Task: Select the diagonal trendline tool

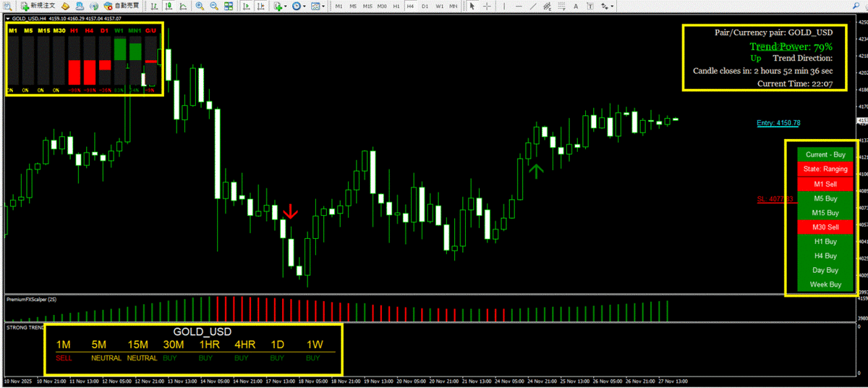Action: [x=533, y=6]
